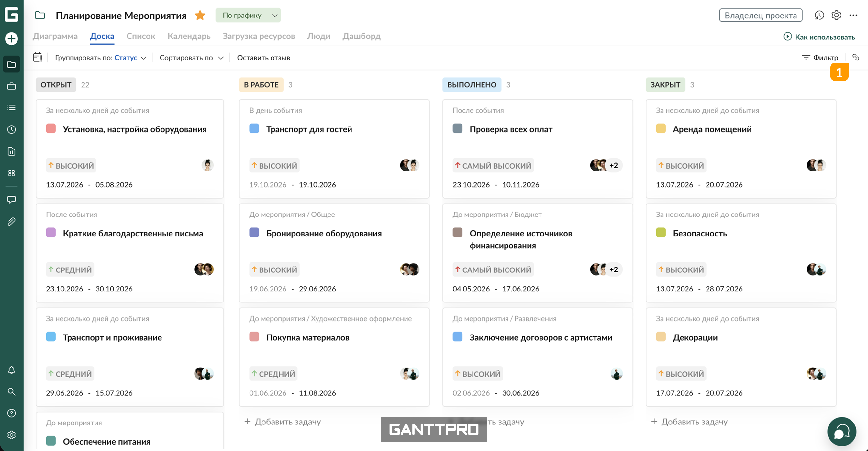Viewport: 868px width, 451px height.
Task: Open priority ВЫСОКИЙ on Декорации card
Action: [681, 374]
